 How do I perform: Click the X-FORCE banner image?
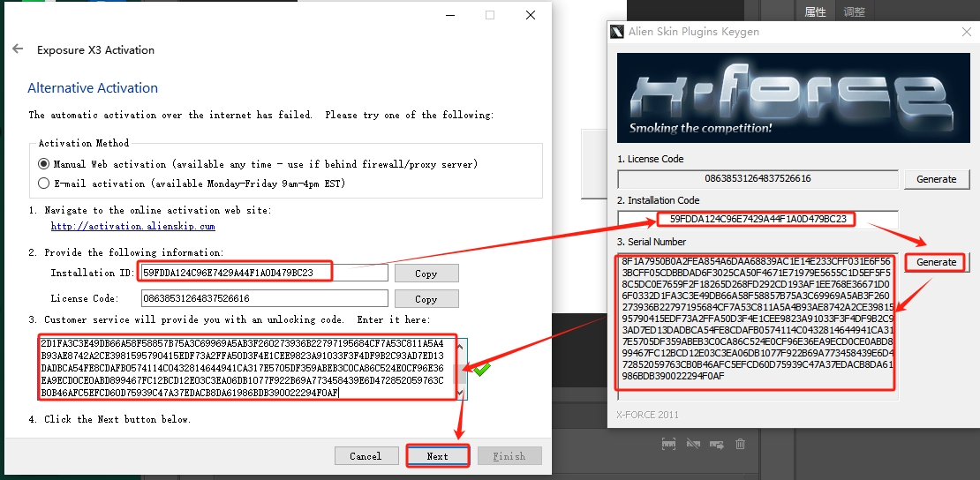tap(794, 98)
